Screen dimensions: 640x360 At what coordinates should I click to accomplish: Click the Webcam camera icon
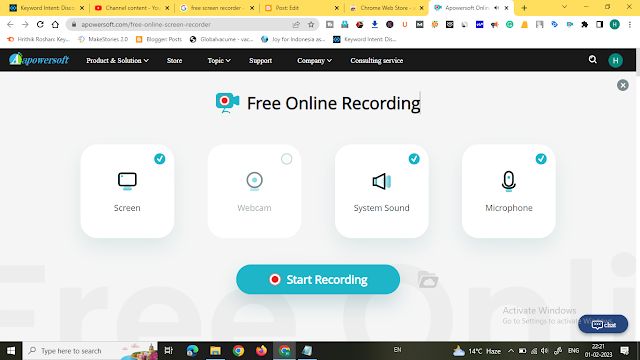click(x=254, y=181)
